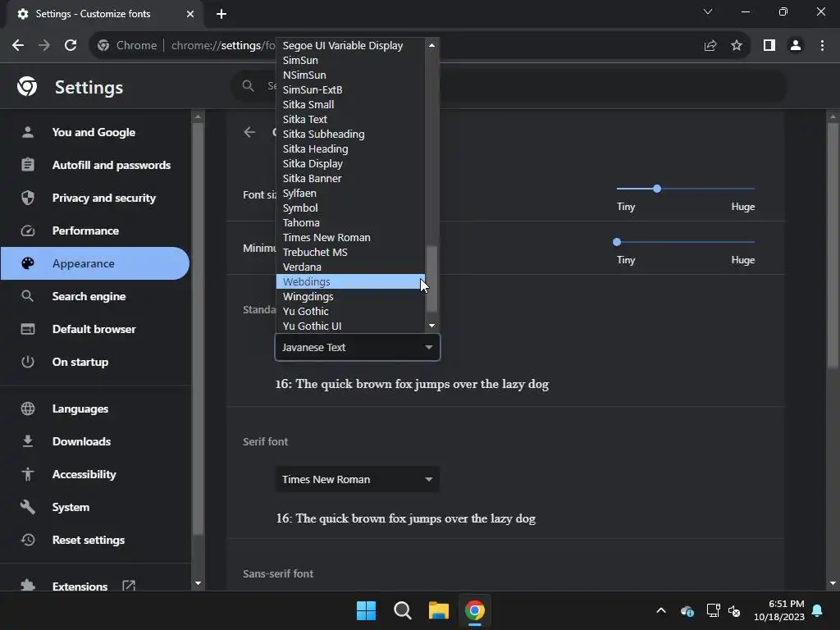Open Search engine settings
The width and height of the screenshot is (840, 630).
pyautogui.click(x=95, y=296)
